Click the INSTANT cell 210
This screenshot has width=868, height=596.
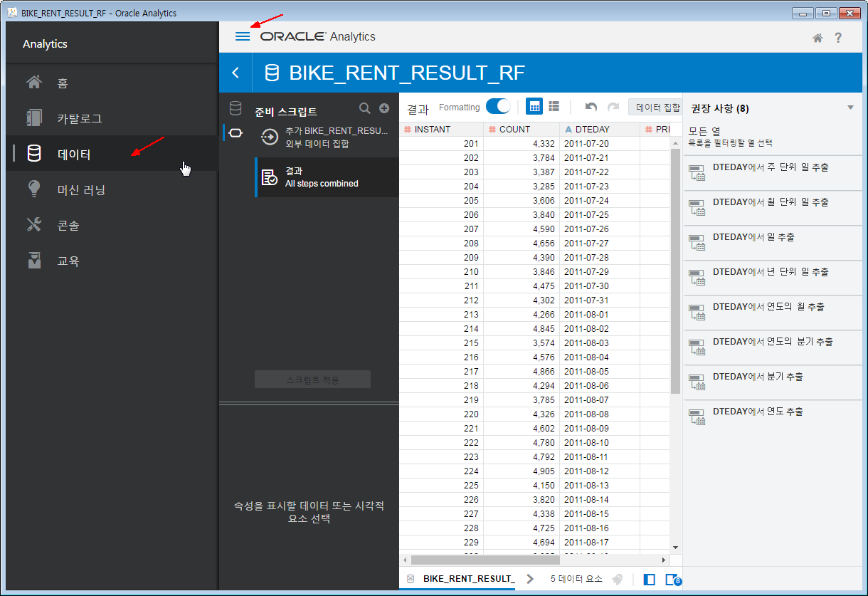pos(441,272)
